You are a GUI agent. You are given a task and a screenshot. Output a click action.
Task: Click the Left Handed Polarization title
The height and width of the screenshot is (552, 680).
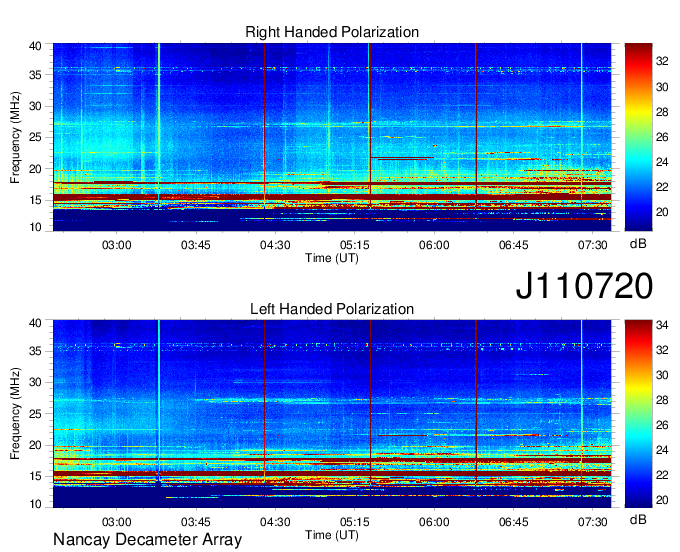point(332,309)
